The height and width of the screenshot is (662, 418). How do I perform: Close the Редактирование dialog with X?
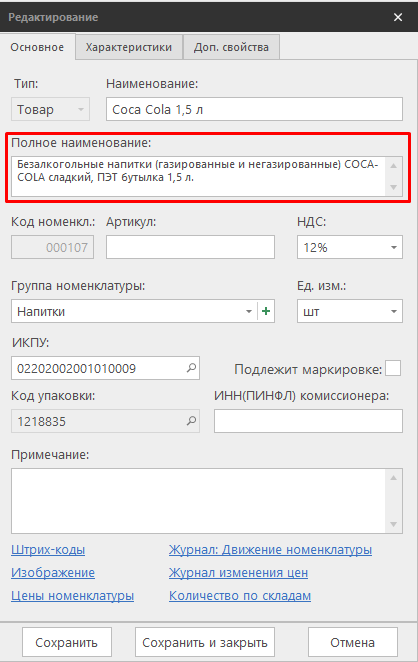tap(398, 17)
